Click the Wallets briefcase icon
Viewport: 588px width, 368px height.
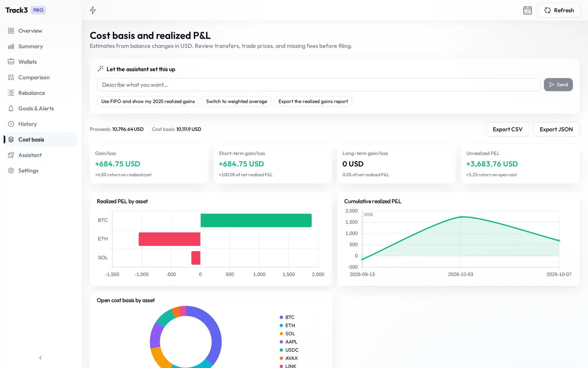(x=11, y=62)
